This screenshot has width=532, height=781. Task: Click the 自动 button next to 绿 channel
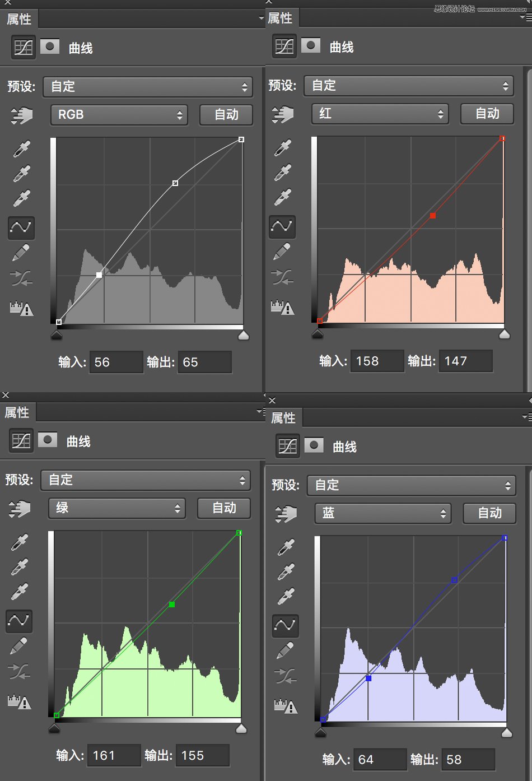pos(224,508)
